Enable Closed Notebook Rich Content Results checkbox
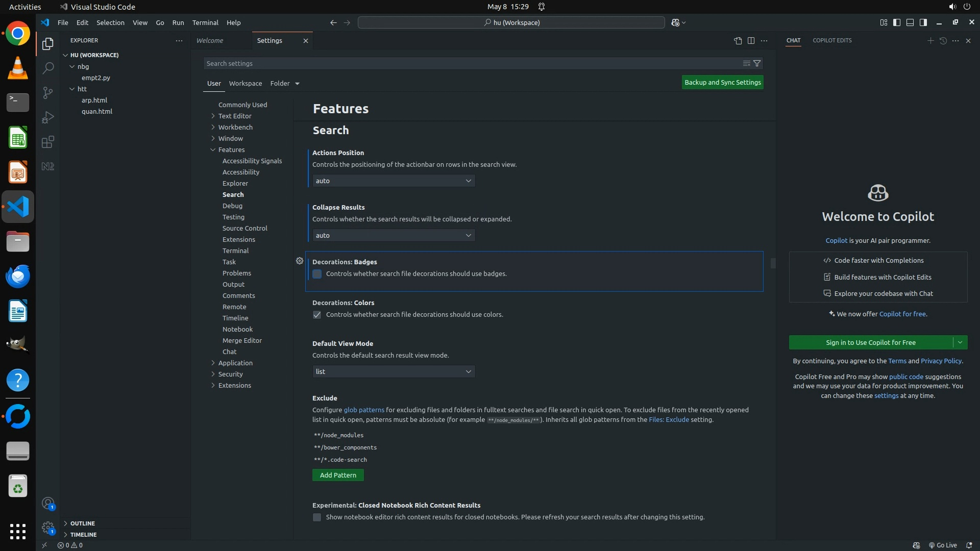 [317, 517]
